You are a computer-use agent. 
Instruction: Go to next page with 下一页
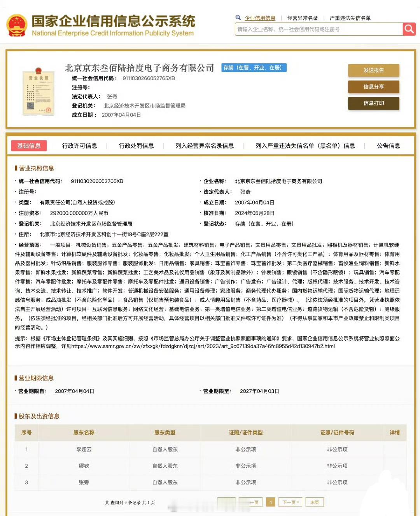pos(290,502)
